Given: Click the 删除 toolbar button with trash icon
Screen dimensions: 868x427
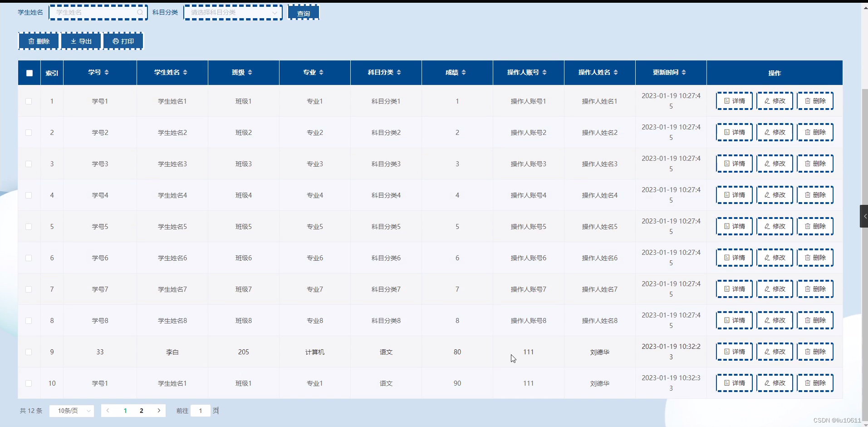Looking at the screenshot, I should 39,41.
